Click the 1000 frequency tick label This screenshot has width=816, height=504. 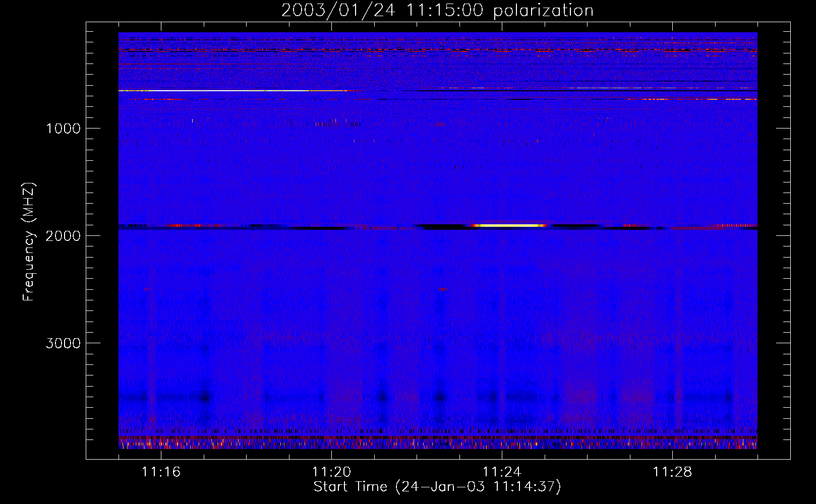tap(64, 129)
